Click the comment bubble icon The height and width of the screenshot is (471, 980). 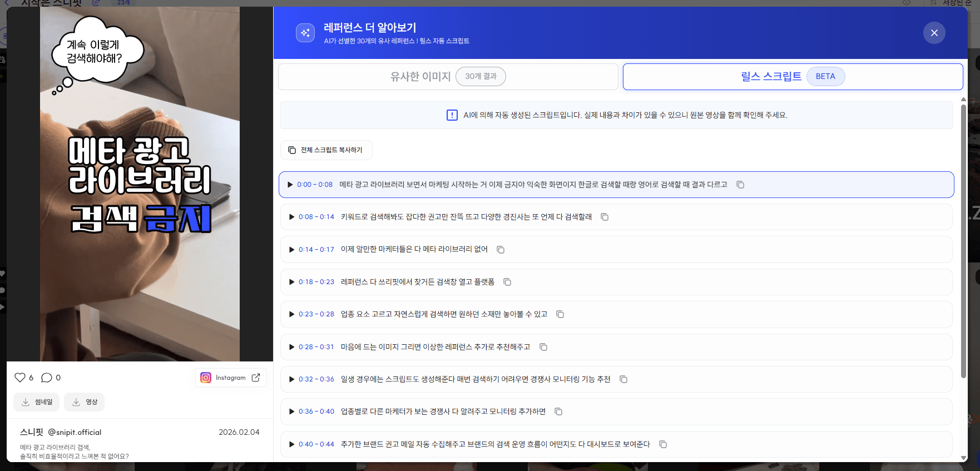[47, 378]
